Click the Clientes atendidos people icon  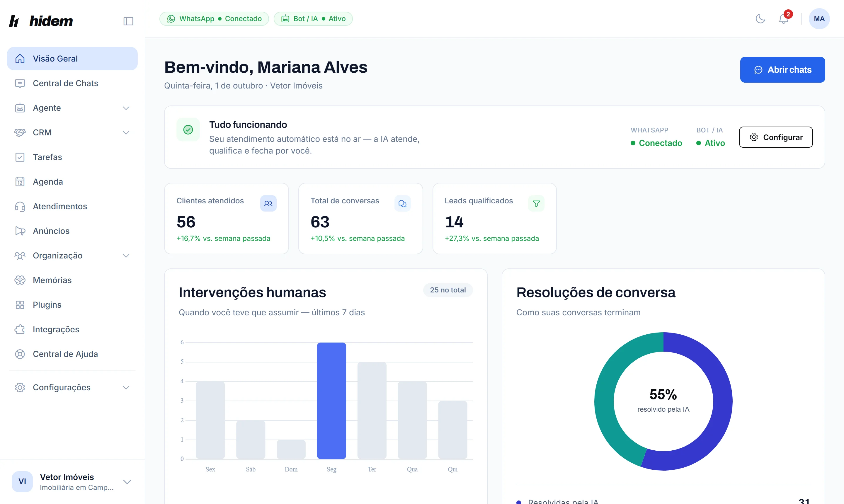[x=268, y=203]
